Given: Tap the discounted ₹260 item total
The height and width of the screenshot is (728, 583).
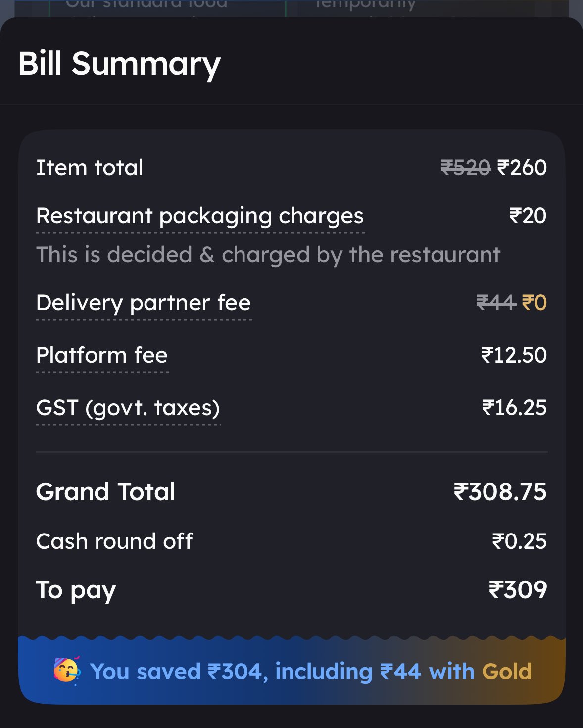Looking at the screenshot, I should click(522, 168).
